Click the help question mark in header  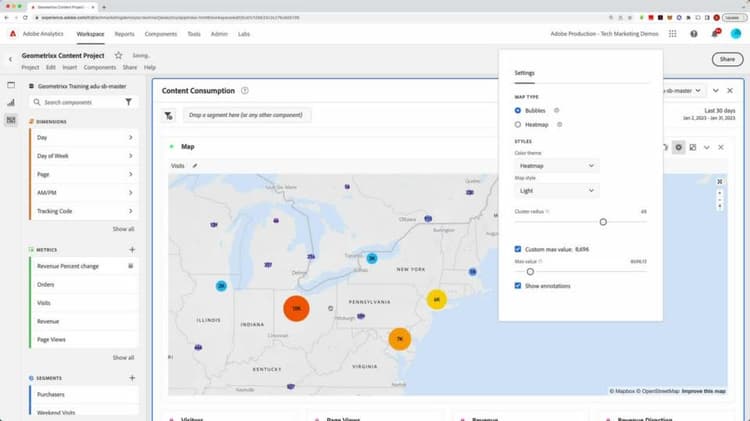pyautogui.click(x=694, y=33)
